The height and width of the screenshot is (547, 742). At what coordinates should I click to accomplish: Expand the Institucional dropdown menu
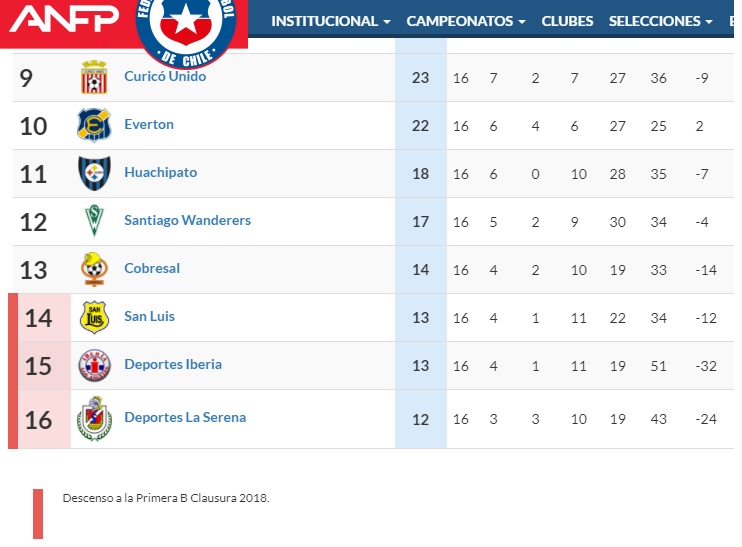[x=331, y=21]
